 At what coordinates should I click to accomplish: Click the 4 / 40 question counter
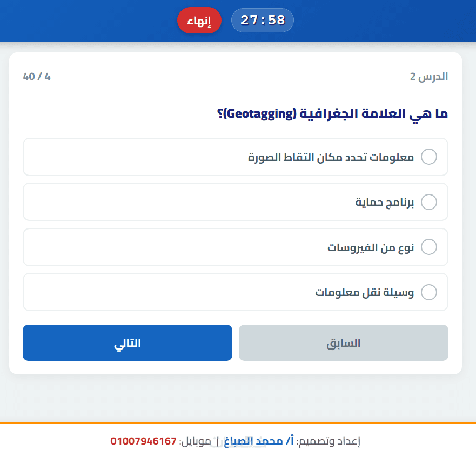coord(37,76)
